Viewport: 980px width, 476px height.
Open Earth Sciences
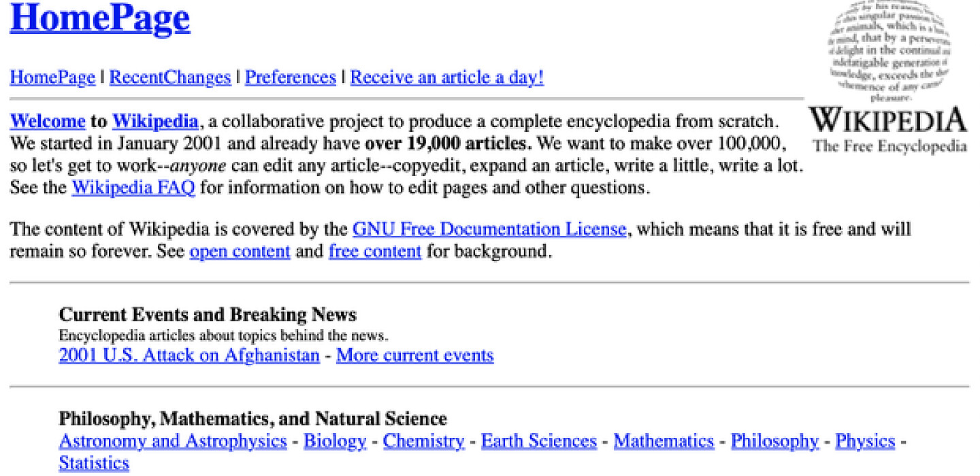[x=539, y=441]
